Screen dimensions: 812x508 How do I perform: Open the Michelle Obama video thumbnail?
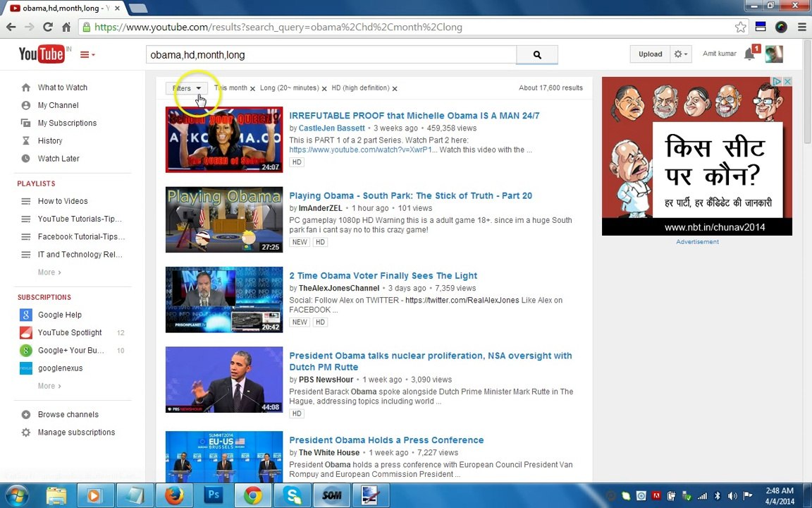click(x=224, y=140)
